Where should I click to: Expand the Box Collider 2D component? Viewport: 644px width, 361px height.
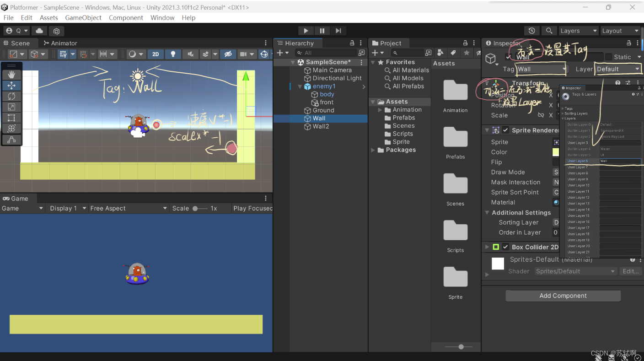click(487, 247)
